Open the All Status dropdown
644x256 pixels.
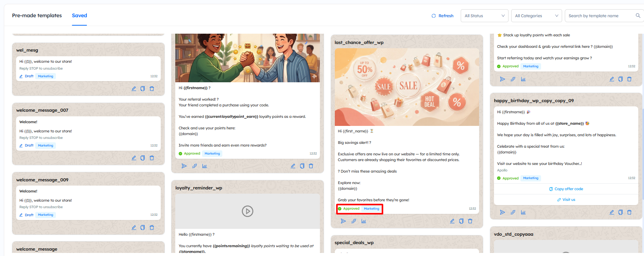(484, 16)
